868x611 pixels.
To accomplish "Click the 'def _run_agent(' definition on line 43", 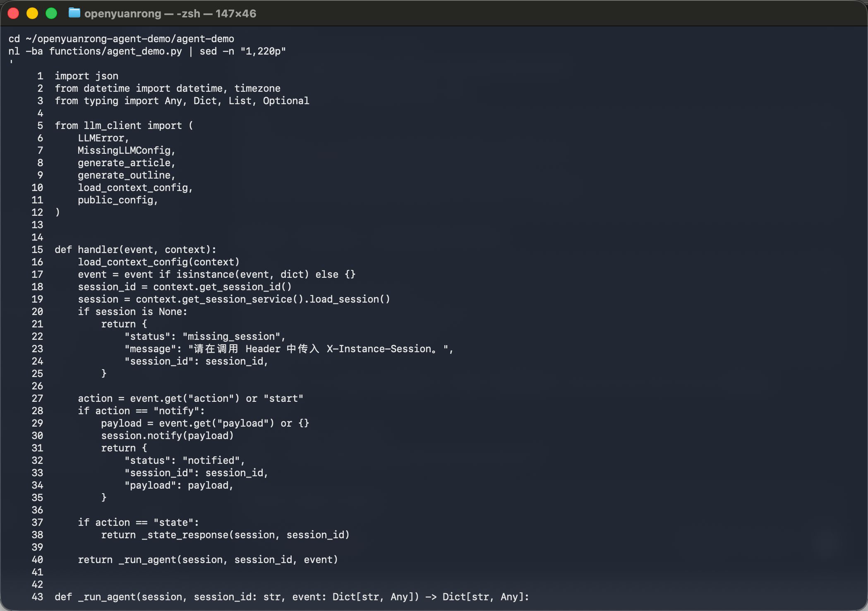I will [292, 597].
